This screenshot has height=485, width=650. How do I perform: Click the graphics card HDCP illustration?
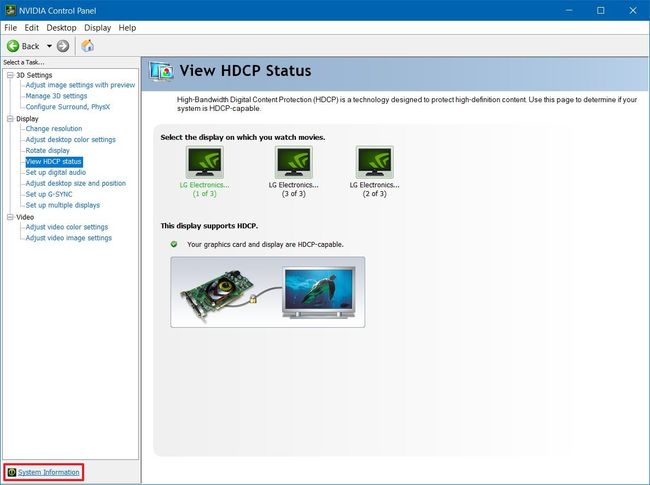(x=268, y=292)
